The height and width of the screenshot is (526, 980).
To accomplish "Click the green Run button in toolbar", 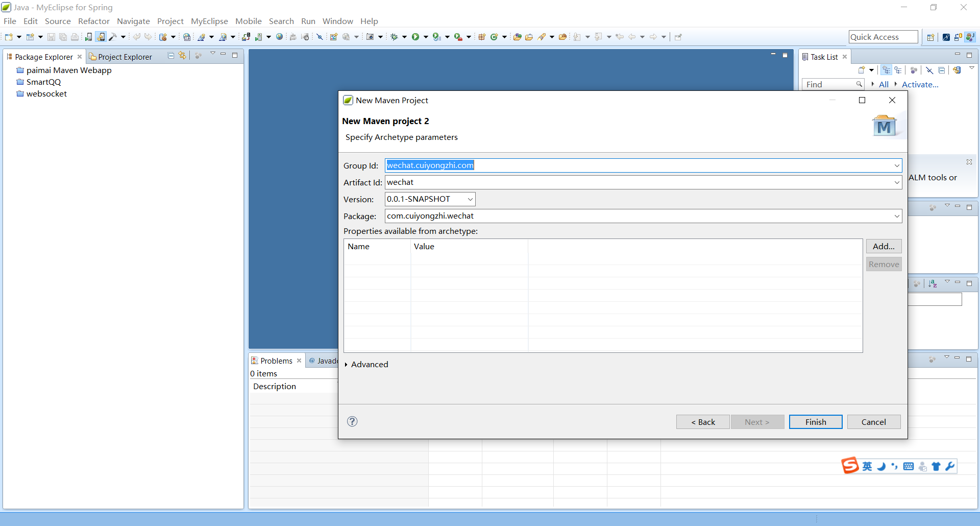I will pos(415,37).
